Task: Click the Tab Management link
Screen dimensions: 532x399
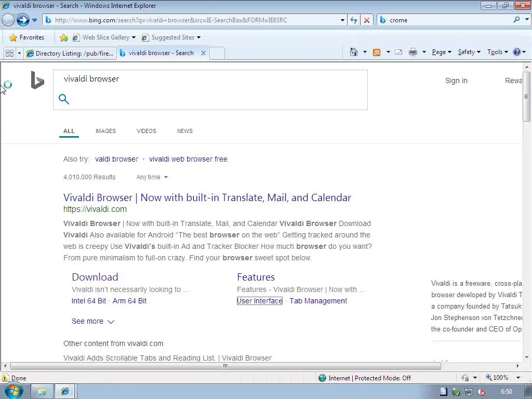Action: click(x=318, y=301)
